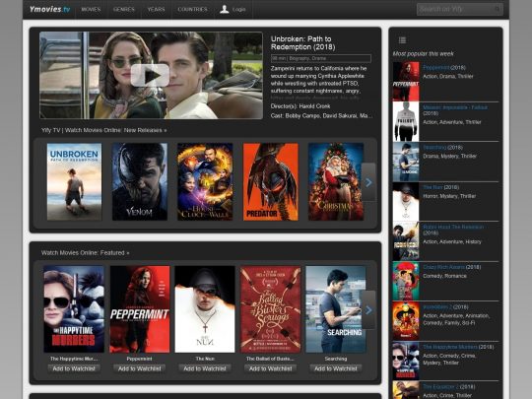The image size is (532, 399).
Task: Open the Predator poster
Action: click(271, 182)
